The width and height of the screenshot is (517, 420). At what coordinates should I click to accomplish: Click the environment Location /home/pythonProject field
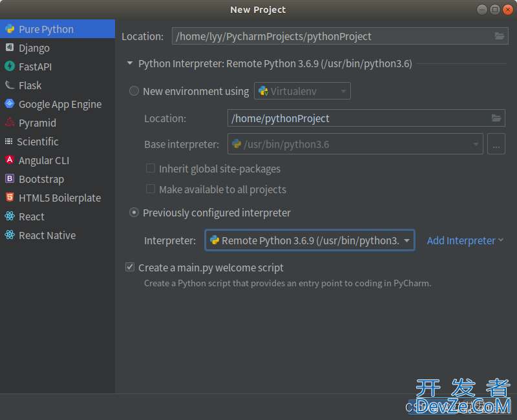366,118
